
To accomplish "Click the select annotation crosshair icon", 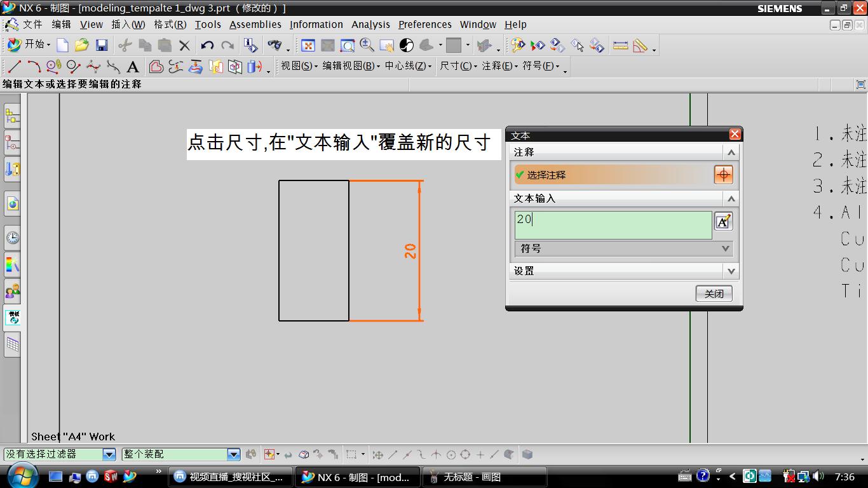I will [x=723, y=175].
